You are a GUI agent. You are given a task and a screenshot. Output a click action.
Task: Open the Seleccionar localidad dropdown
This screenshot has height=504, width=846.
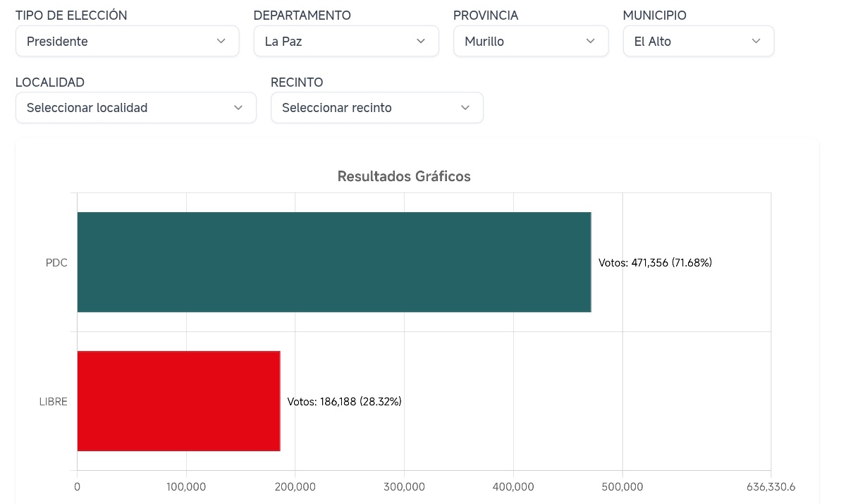pyautogui.click(x=127, y=107)
